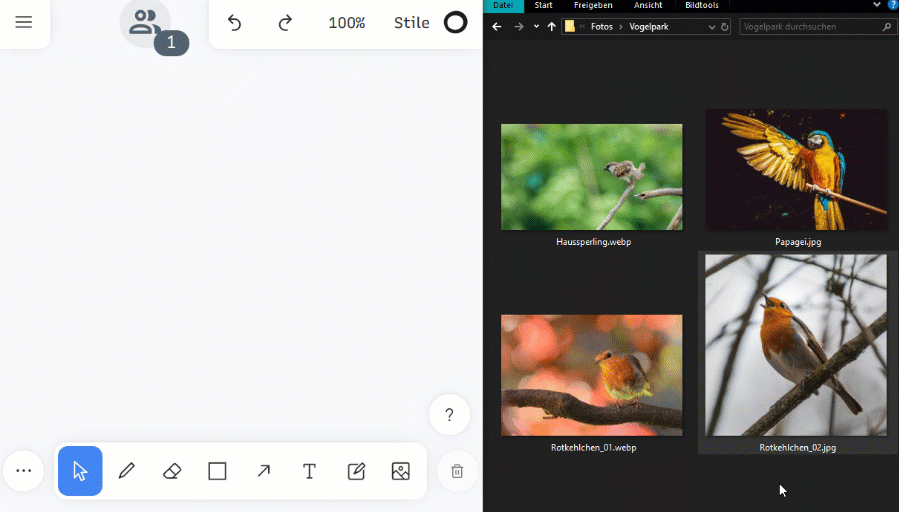Select the eraser tool
Viewport: 899px width, 512px height.
tap(172, 471)
